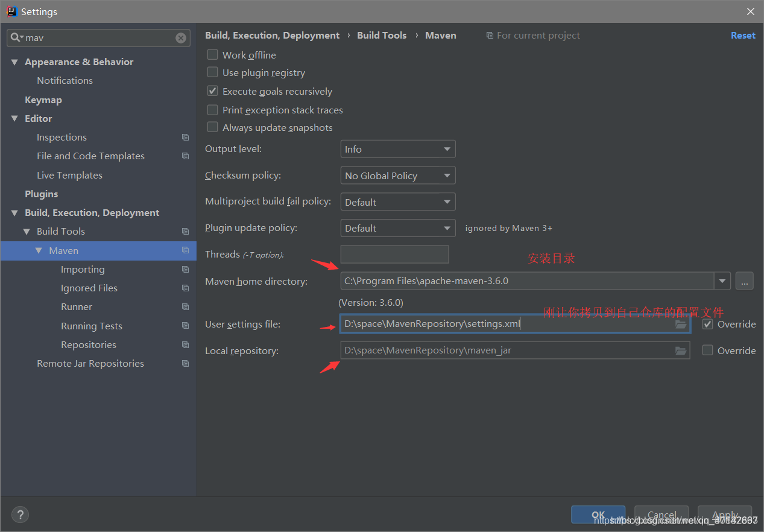Click the settings search box
Viewport: 764px width, 532px height.
click(99, 38)
